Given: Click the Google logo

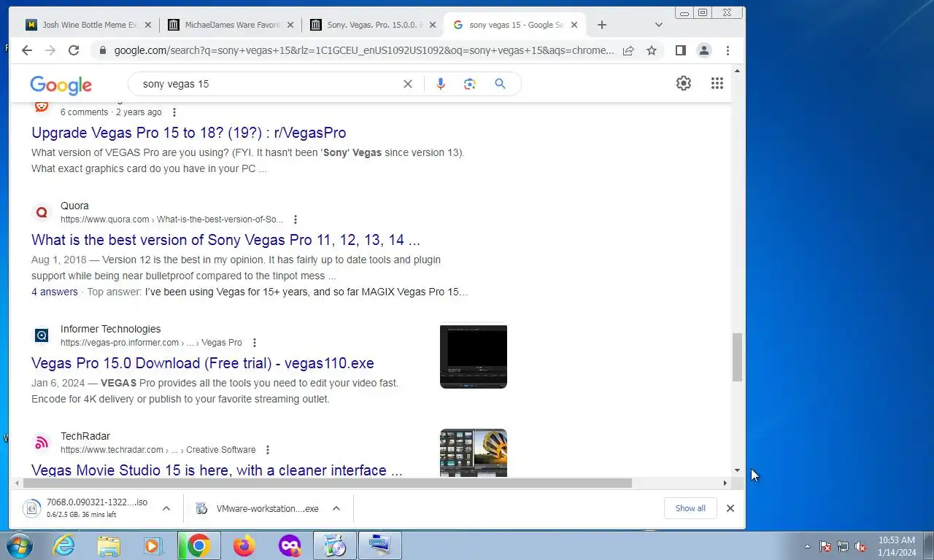Looking at the screenshot, I should point(61,85).
